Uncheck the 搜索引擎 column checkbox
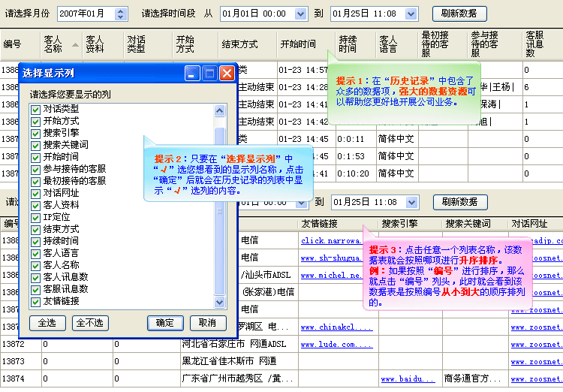 (35, 133)
